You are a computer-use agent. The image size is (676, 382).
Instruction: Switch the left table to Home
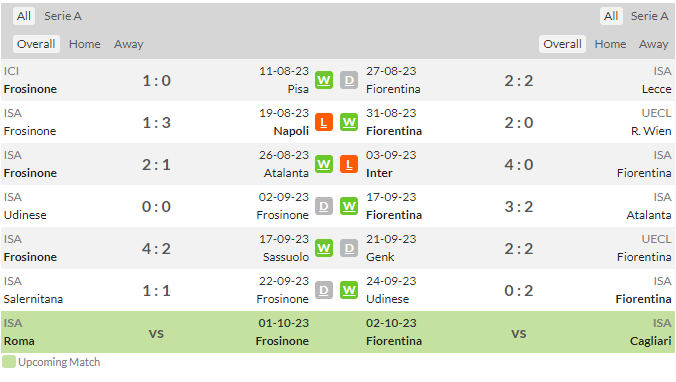pos(84,44)
